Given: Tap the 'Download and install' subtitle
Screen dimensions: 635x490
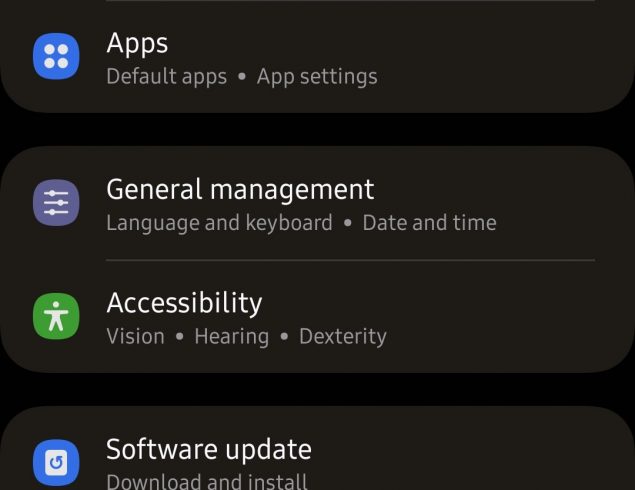Looking at the screenshot, I should [207, 481].
